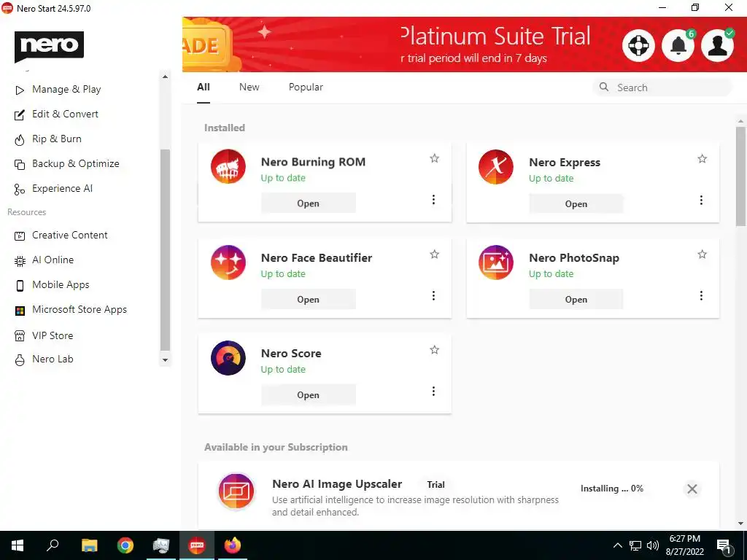The height and width of the screenshot is (560, 747).
Task: Click the Edit & Convert pencil icon
Action: [x=20, y=114]
